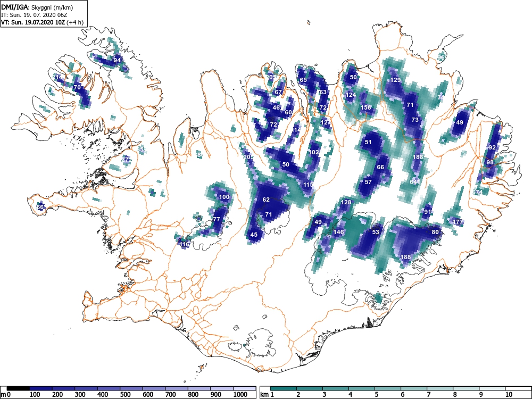Select the map value '60'
The width and height of the screenshot is (532, 399).
click(288, 112)
